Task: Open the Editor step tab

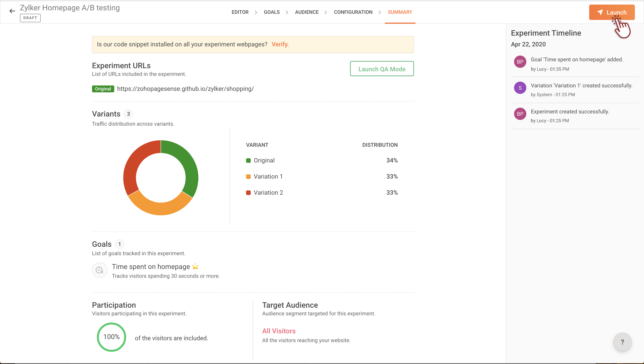Action: pos(240,12)
